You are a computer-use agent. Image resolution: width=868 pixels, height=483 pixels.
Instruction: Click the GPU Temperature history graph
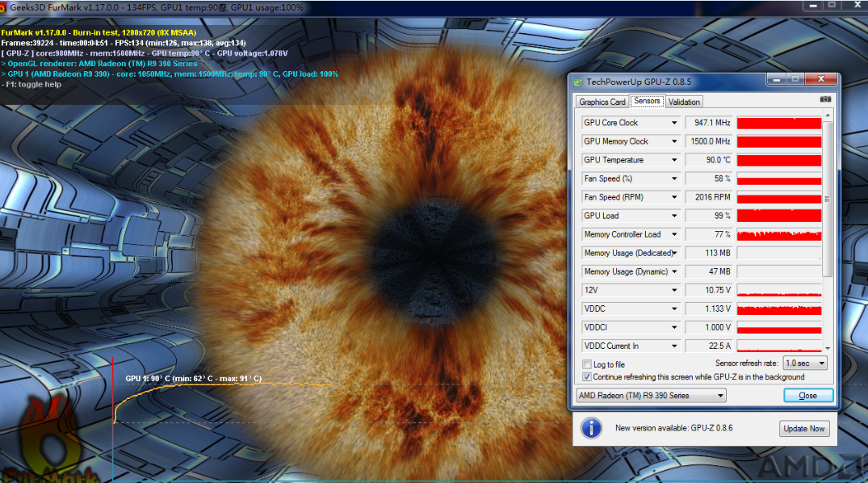(779, 160)
